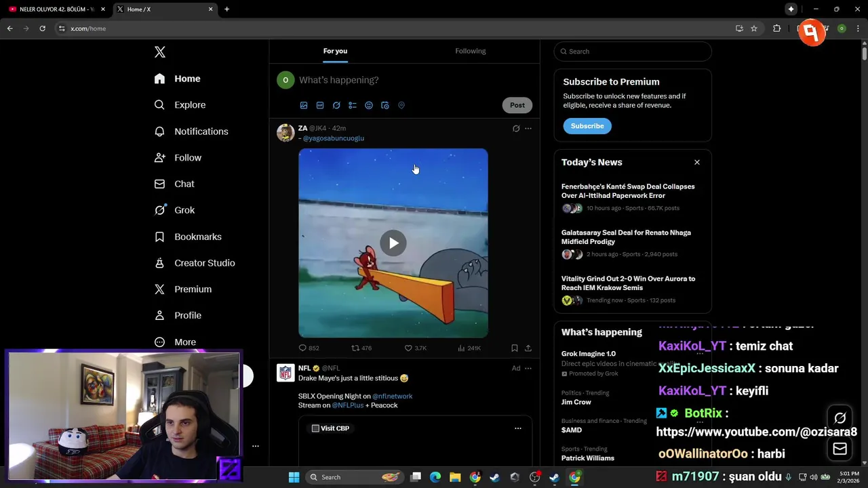Open Chat in the sidebar
This screenshot has height=488, width=868.
point(174,184)
